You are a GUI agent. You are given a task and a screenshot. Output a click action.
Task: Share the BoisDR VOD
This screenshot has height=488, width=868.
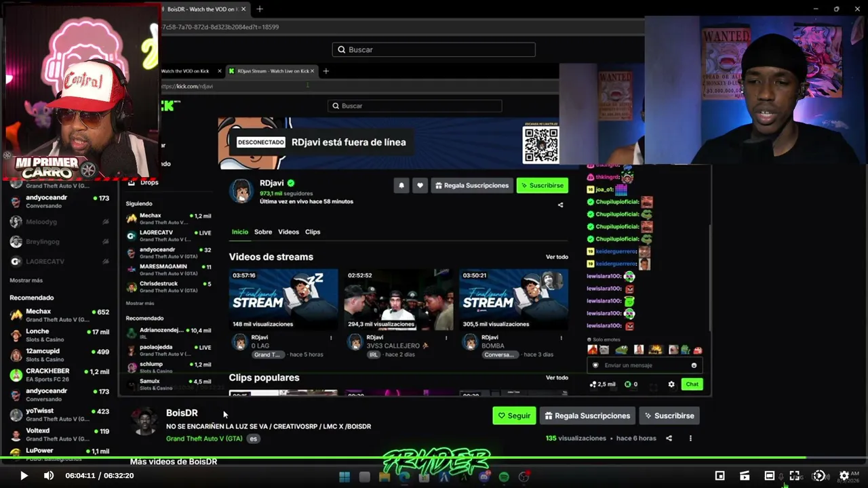point(669,439)
